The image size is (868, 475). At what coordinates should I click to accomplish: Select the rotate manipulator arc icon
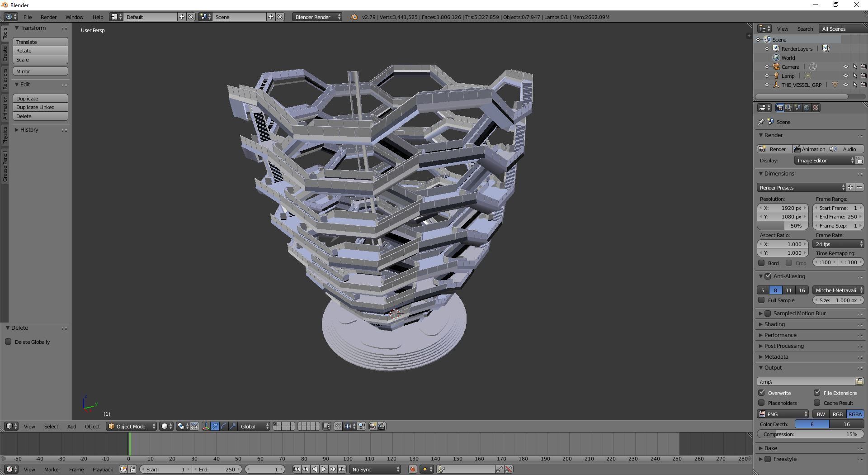224,426
